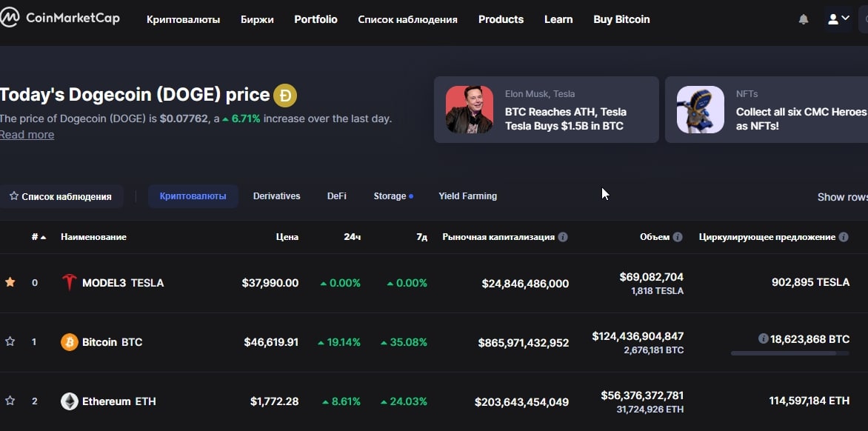Click supply 114,597,184 ETH
Image resolution: width=868 pixels, height=431 pixels.
pyautogui.click(x=809, y=401)
